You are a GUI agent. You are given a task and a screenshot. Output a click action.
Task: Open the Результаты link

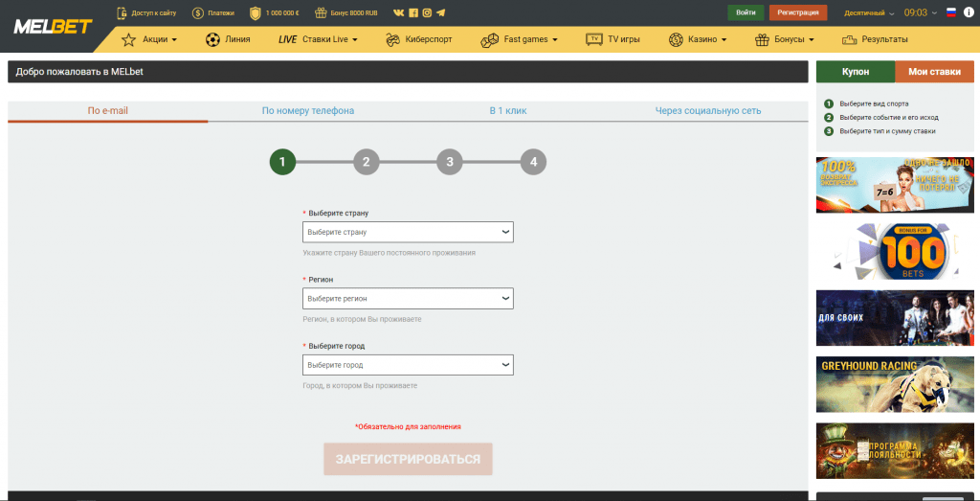(x=884, y=39)
